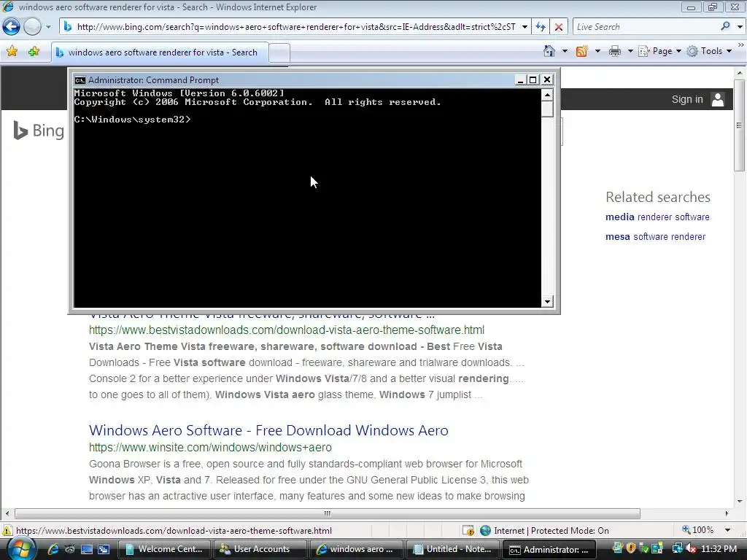
Task: Click the Switch between windows icon
Action: point(104,549)
